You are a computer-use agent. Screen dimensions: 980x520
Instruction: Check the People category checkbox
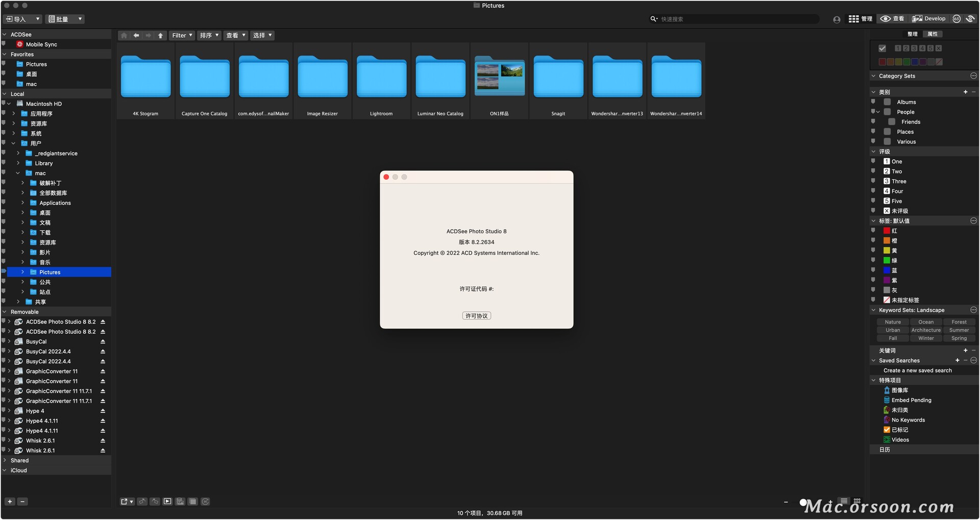point(888,112)
